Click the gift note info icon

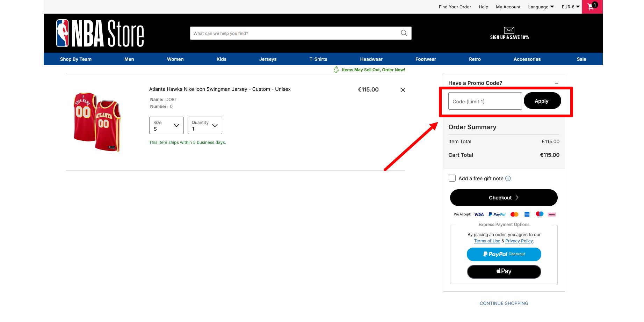coord(508,178)
